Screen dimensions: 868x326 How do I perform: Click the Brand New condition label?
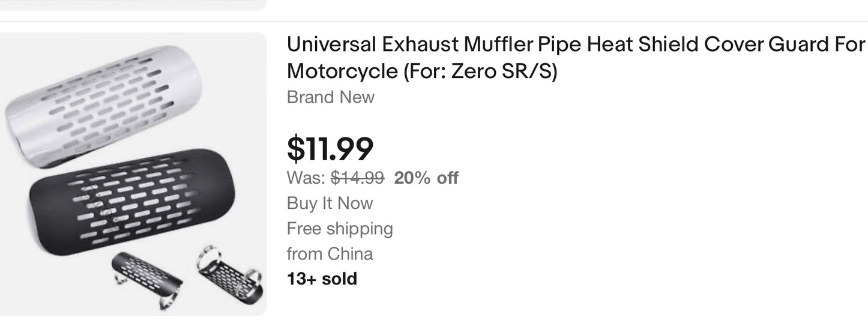tap(331, 97)
